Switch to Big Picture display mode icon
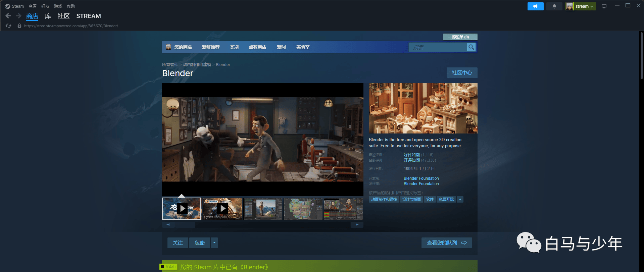 tap(604, 6)
